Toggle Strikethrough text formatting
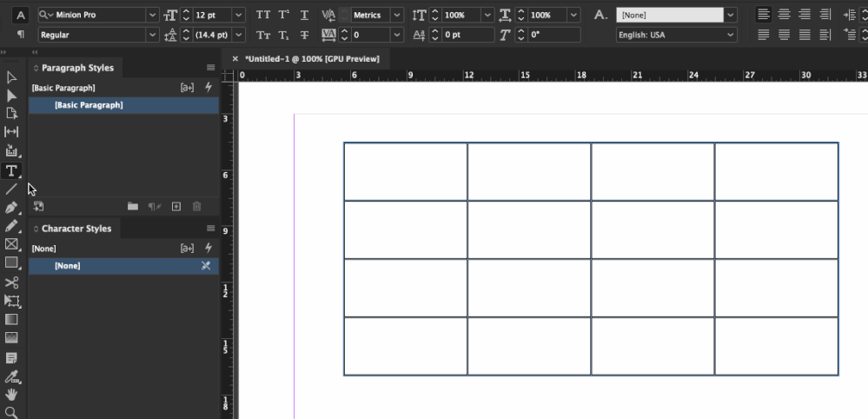 (304, 35)
